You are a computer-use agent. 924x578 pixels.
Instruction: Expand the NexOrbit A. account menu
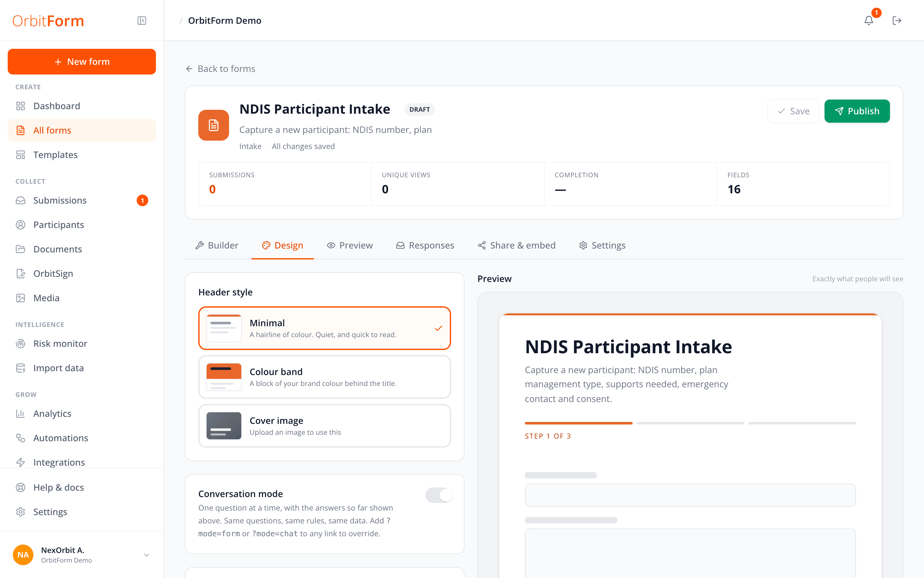[x=82, y=555]
